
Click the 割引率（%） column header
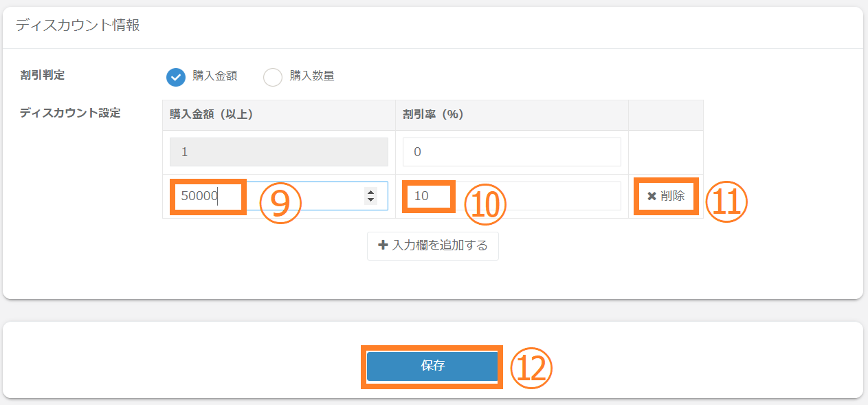tap(433, 115)
